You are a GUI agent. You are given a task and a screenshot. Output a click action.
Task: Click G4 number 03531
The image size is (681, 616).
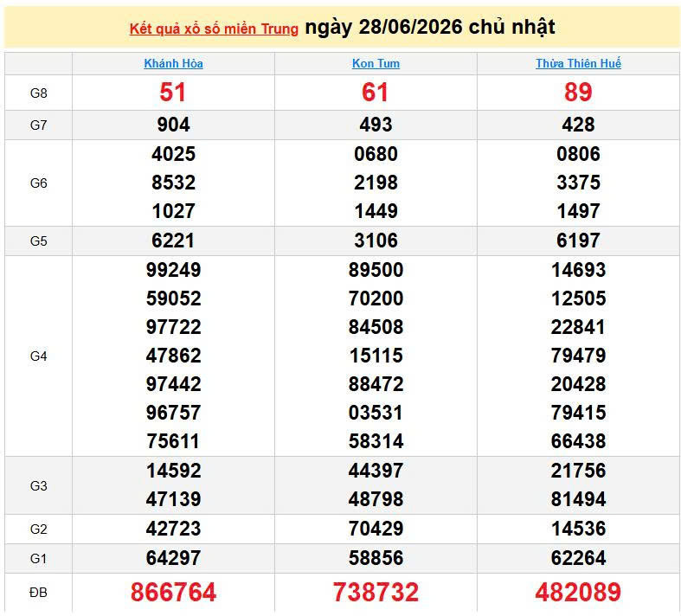pyautogui.click(x=376, y=413)
